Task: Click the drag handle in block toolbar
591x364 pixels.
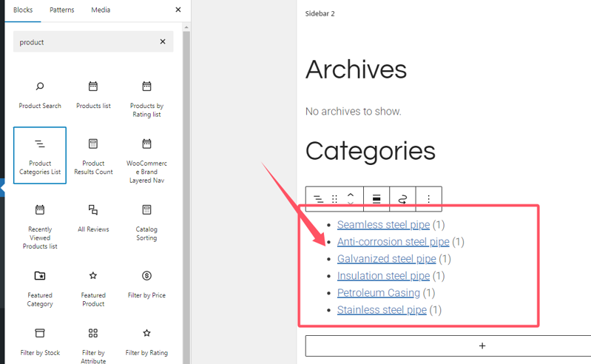Action: point(334,199)
